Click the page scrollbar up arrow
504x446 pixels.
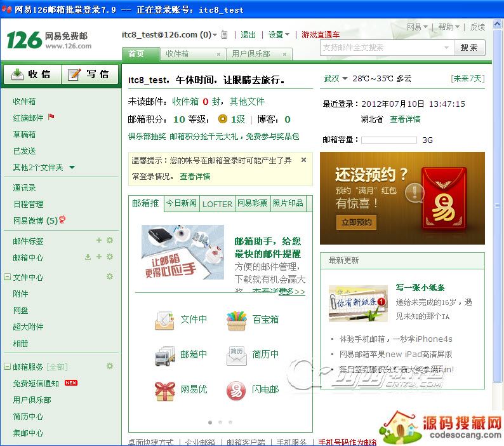coord(497,24)
